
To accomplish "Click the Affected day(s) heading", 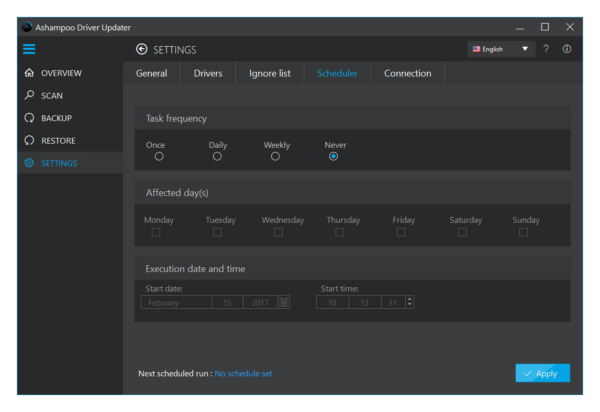I will (x=177, y=193).
